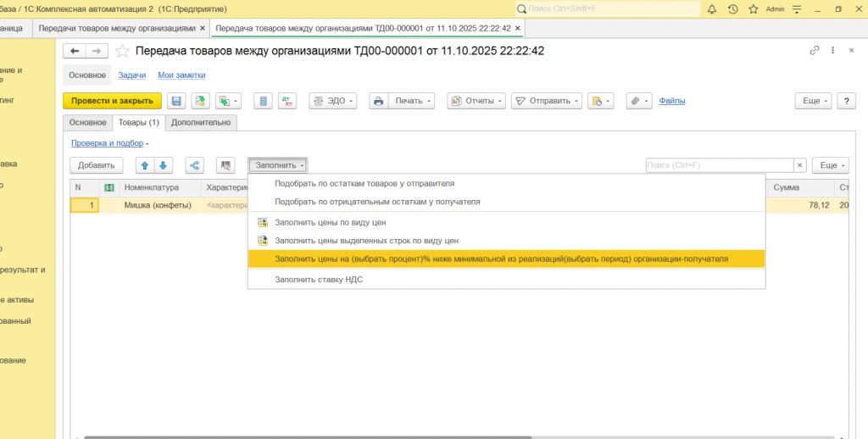The image size is (868, 439).
Task: Open the service settings menu icon
Action: pyautogui.click(x=797, y=8)
